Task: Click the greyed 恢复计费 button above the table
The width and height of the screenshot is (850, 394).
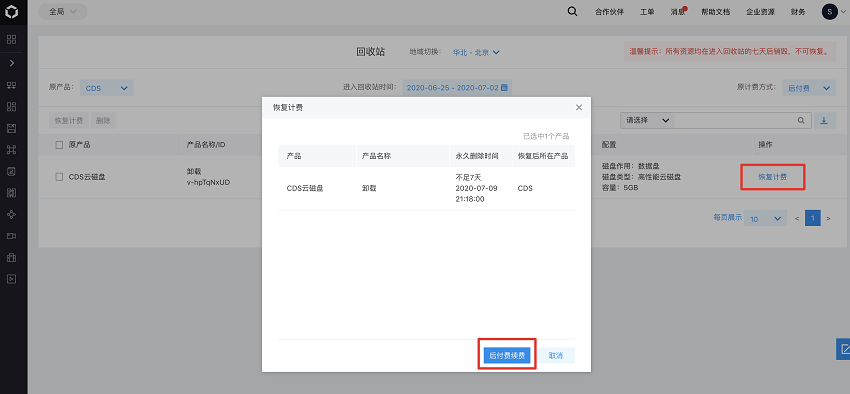Action: pyautogui.click(x=68, y=120)
